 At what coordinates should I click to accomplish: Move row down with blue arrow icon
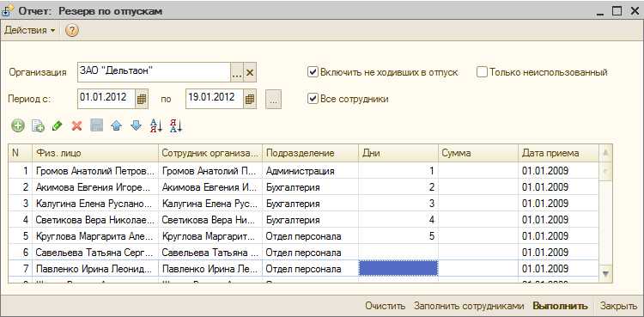(x=136, y=126)
